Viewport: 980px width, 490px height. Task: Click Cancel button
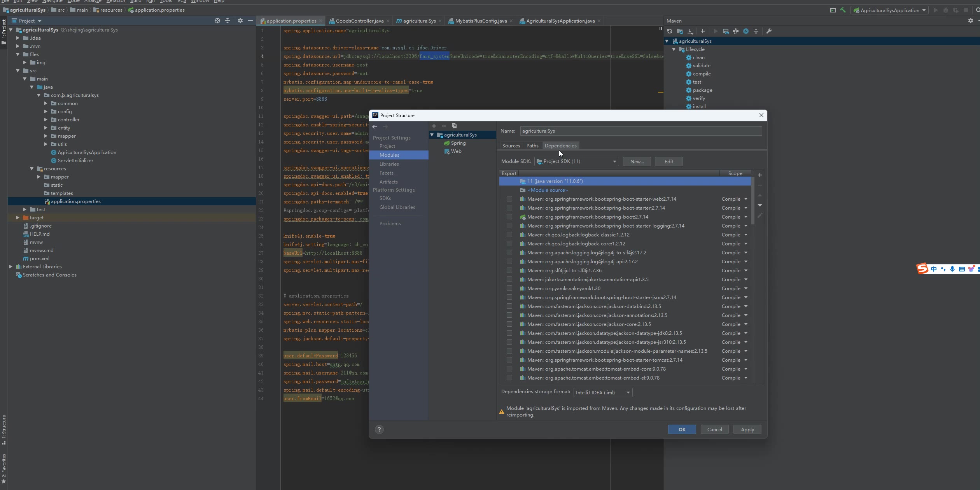[x=714, y=429]
